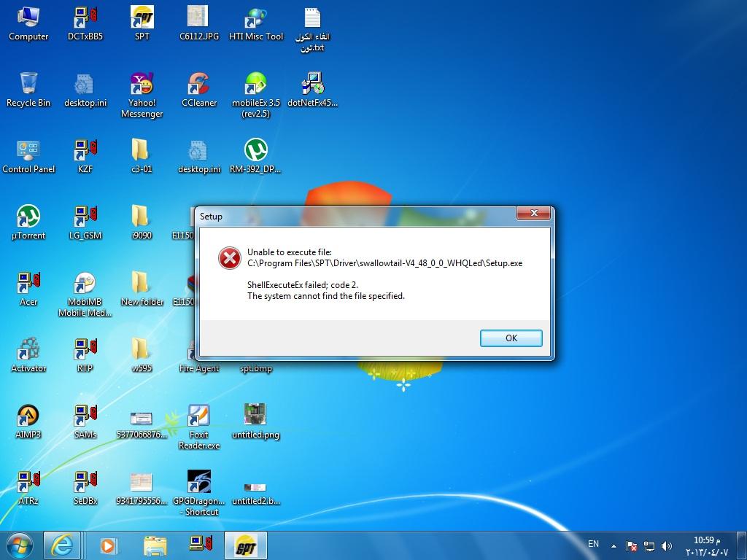This screenshot has height=560, width=747.
Task: Select the AIMP3 shortcut icon
Action: 28,421
